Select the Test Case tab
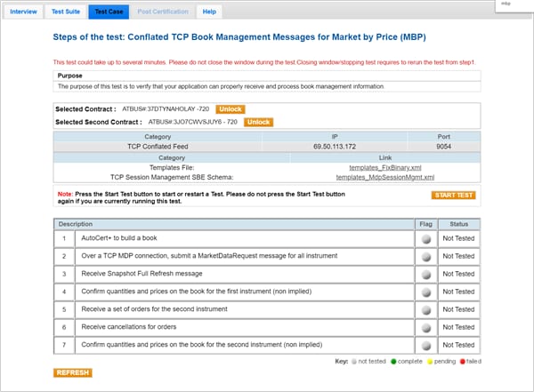The width and height of the screenshot is (534, 392). [108, 12]
